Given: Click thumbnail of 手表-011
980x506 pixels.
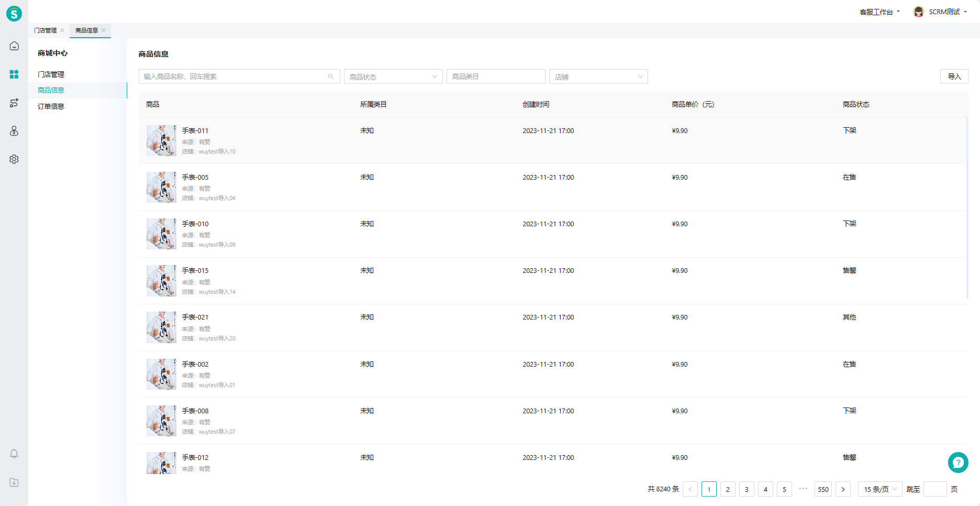Looking at the screenshot, I should point(161,140).
